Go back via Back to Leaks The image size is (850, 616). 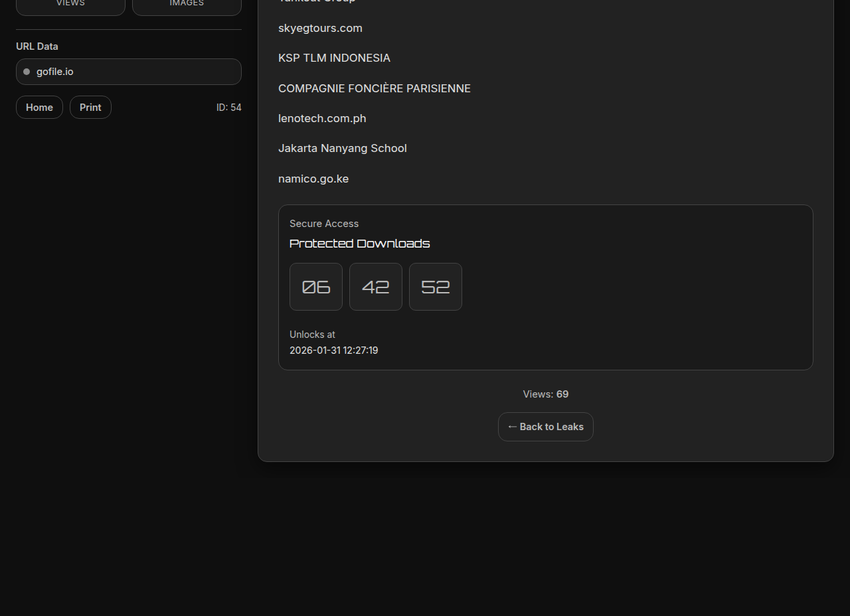pos(545,427)
